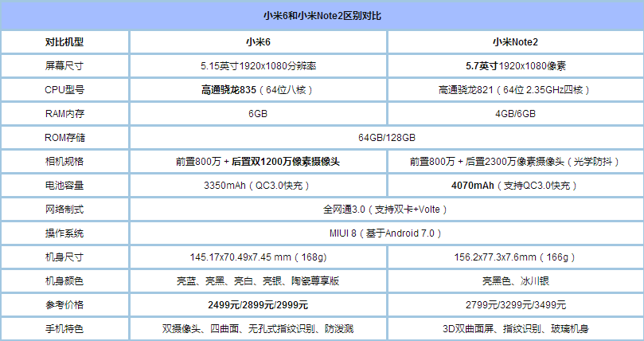This screenshot has width=644, height=341.
Task: Select the 小米6 column header
Action: [x=259, y=42]
